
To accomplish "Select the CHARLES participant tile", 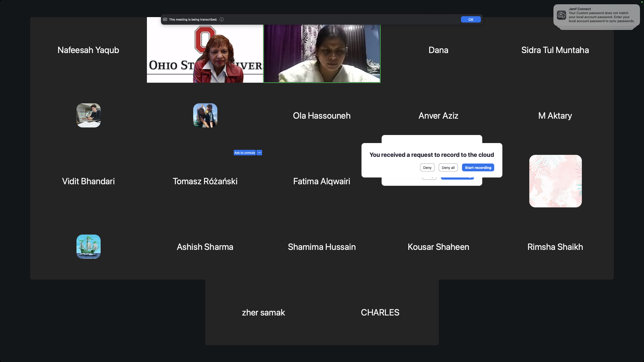I will pyautogui.click(x=380, y=312).
